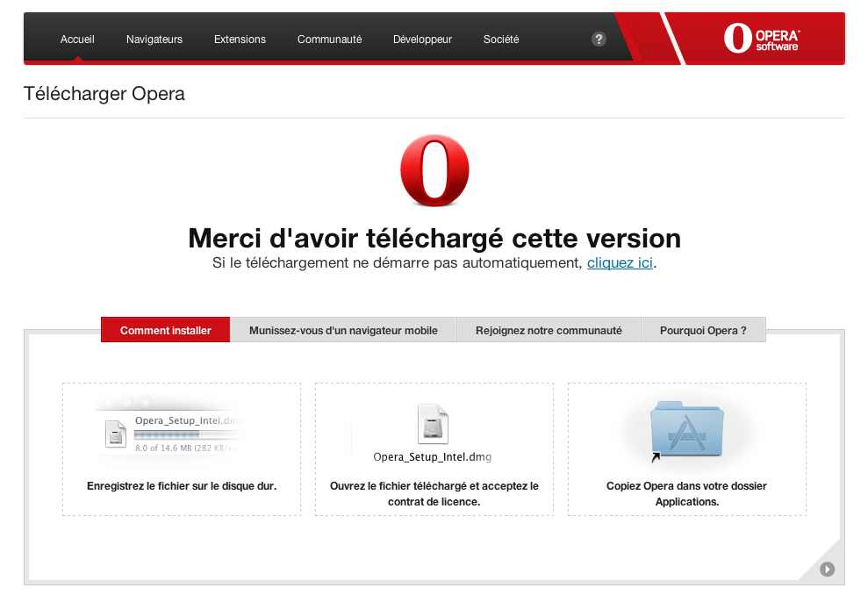
Task: Open the Pourquoi Opera ? tab
Action: click(703, 330)
